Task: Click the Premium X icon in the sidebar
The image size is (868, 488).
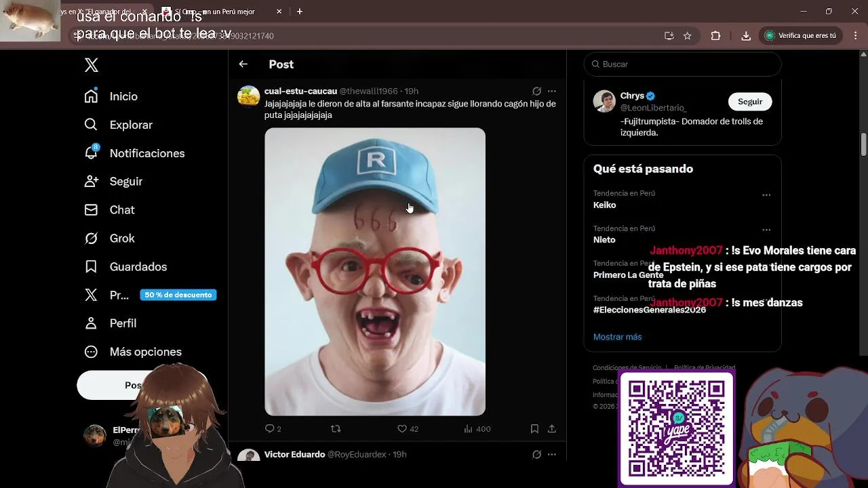Action: point(91,295)
